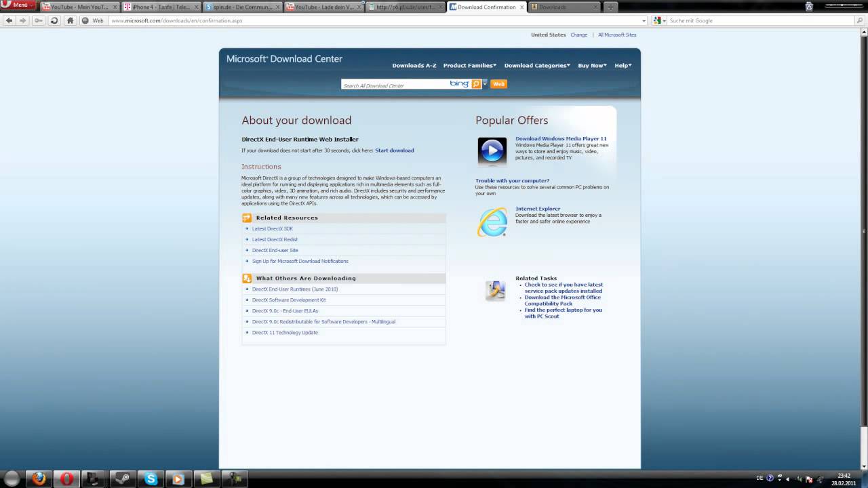Image resolution: width=868 pixels, height=488 pixels.
Task: Click the Google search engine icon
Action: tap(656, 20)
